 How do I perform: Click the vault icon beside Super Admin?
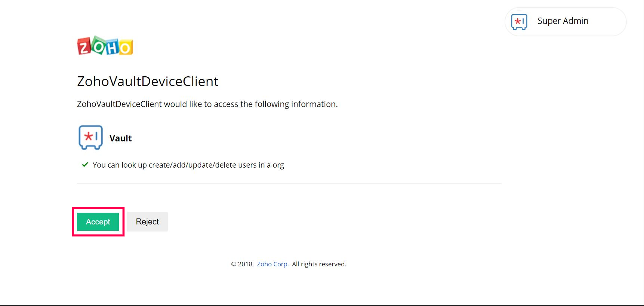519,22
